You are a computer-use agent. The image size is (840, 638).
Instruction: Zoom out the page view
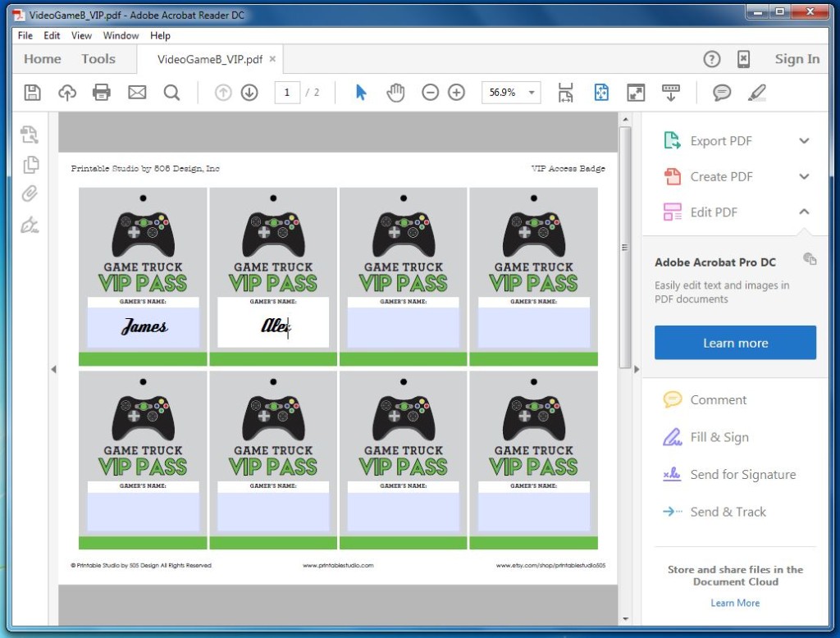tap(430, 92)
